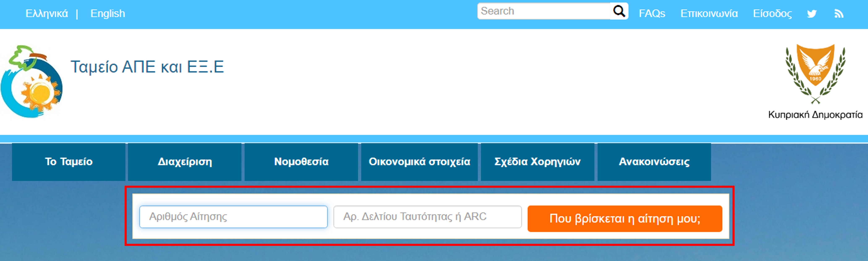The height and width of the screenshot is (261, 868).
Task: Click the Αρ. Δελτίου Ταυτότητας ή ARC field
Action: (x=427, y=217)
